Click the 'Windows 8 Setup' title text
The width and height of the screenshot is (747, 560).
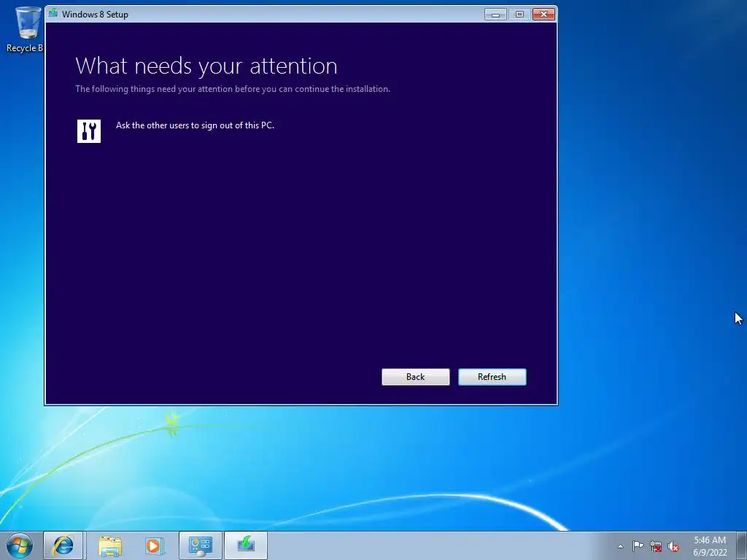95,15
